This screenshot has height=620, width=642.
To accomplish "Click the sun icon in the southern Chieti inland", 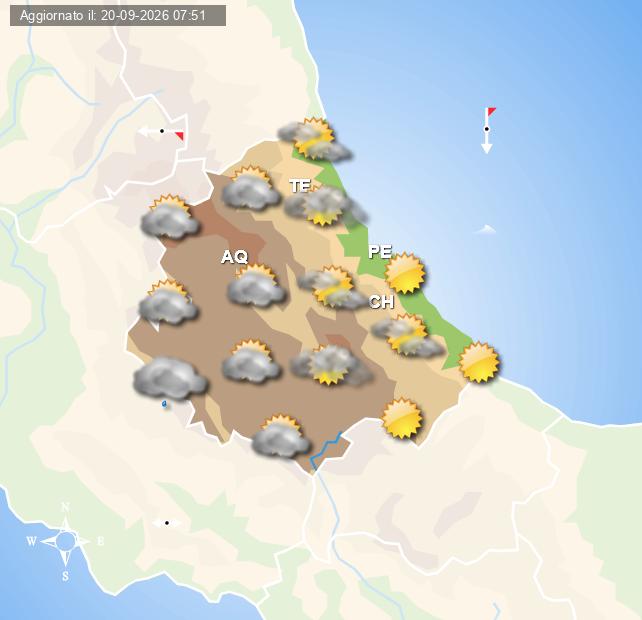I will coord(402,418).
